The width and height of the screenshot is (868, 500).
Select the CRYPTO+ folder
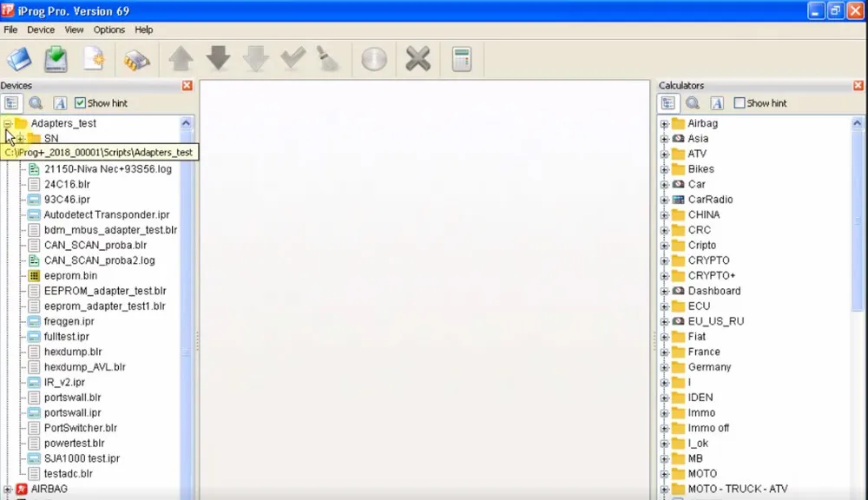[x=712, y=275]
